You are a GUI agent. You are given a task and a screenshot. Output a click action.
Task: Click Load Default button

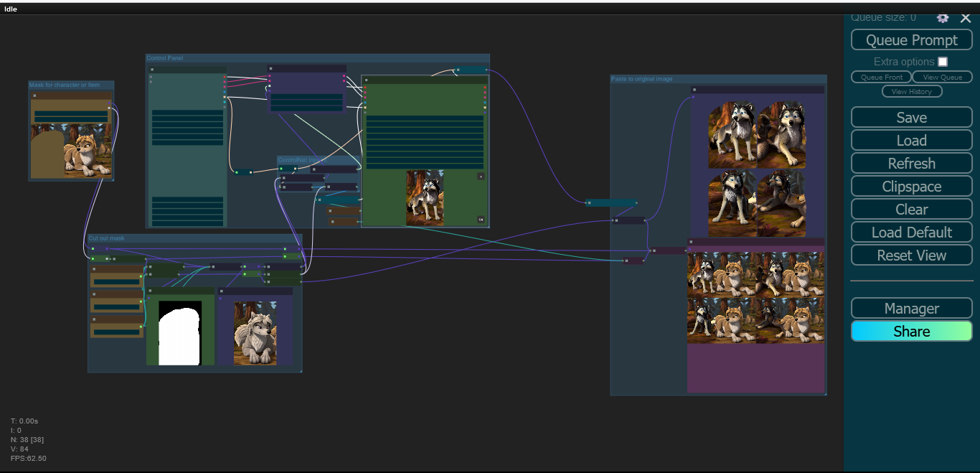[911, 233]
